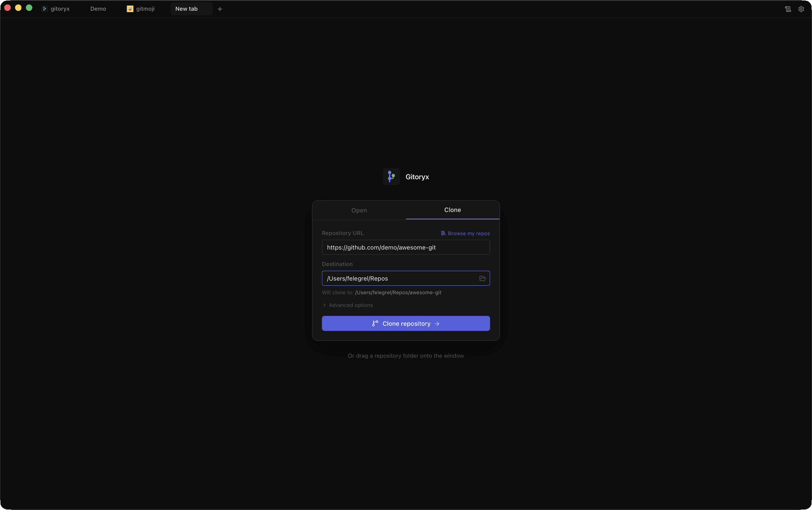The image size is (812, 510).
Task: Select the New tab tab
Action: click(x=191, y=9)
